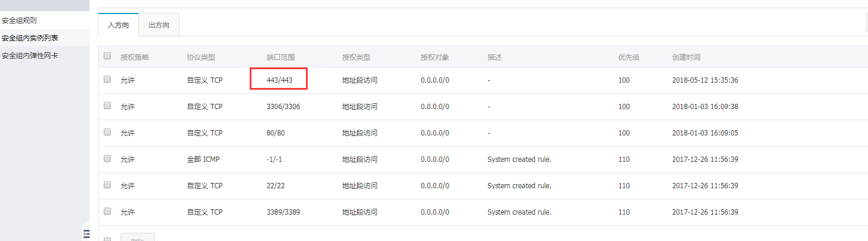This screenshot has height=241, width=868.
Task: Select the 全部 ICMP rule checkbox
Action: [107, 159]
